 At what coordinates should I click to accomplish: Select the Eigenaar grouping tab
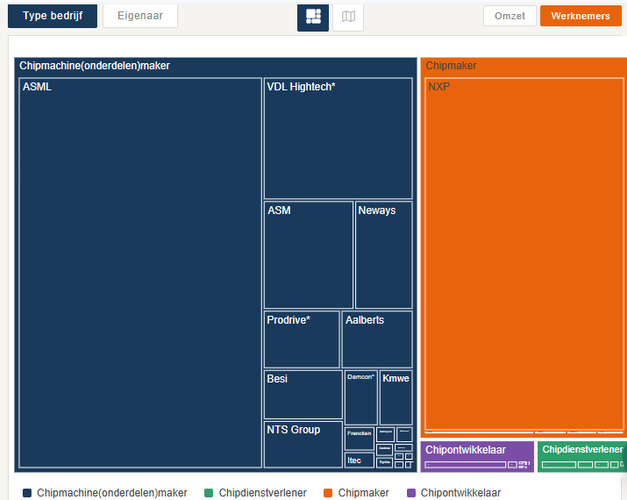tap(140, 16)
